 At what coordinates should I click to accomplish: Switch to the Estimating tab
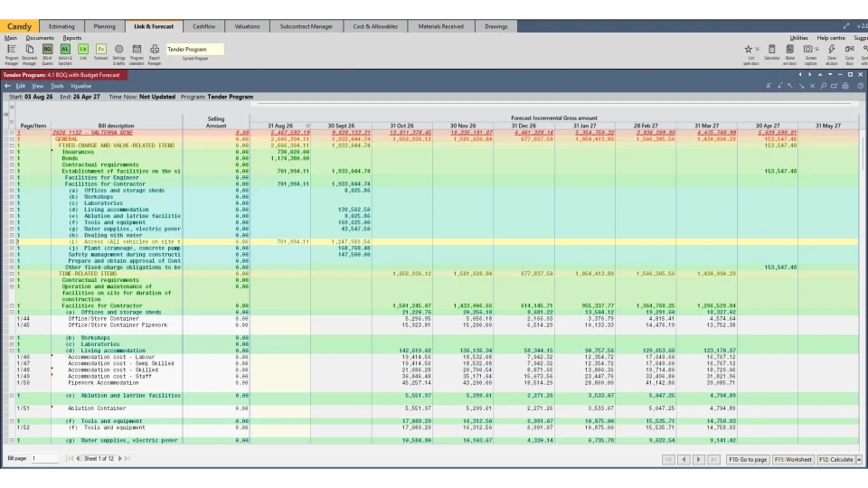point(61,26)
